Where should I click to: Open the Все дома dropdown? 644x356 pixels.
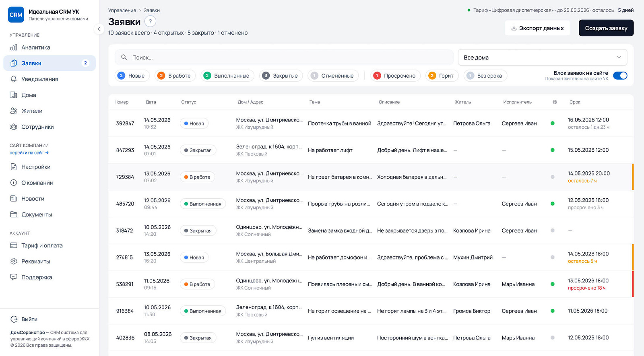pyautogui.click(x=543, y=58)
